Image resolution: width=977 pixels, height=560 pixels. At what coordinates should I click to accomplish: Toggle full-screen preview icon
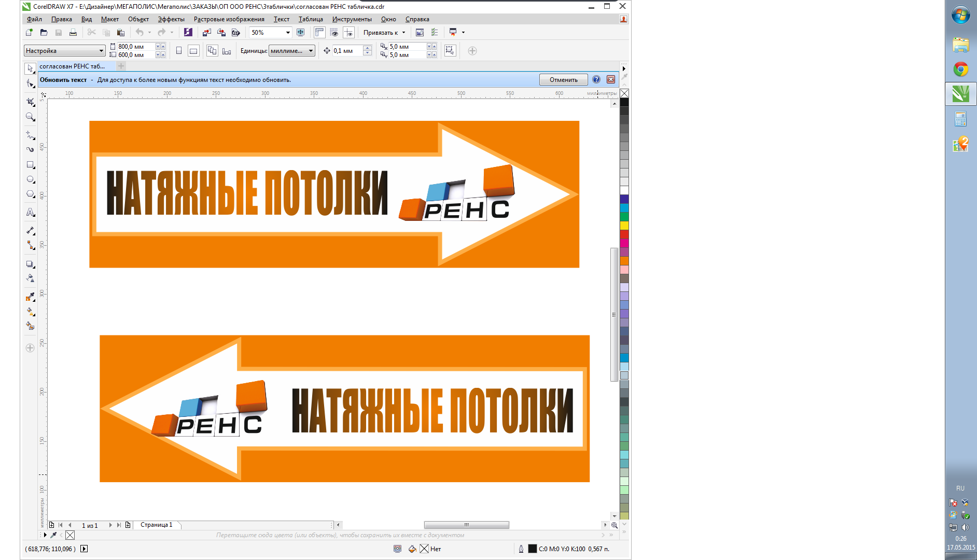pyautogui.click(x=300, y=32)
